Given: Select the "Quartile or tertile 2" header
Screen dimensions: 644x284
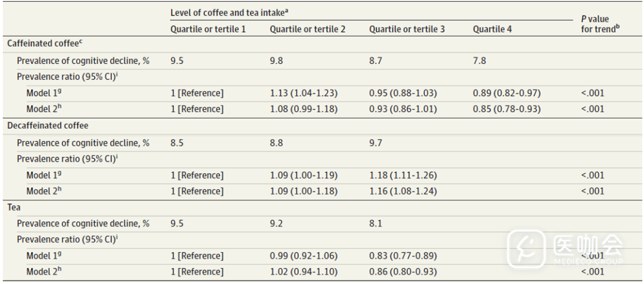Looking at the screenshot, I should click(307, 29).
